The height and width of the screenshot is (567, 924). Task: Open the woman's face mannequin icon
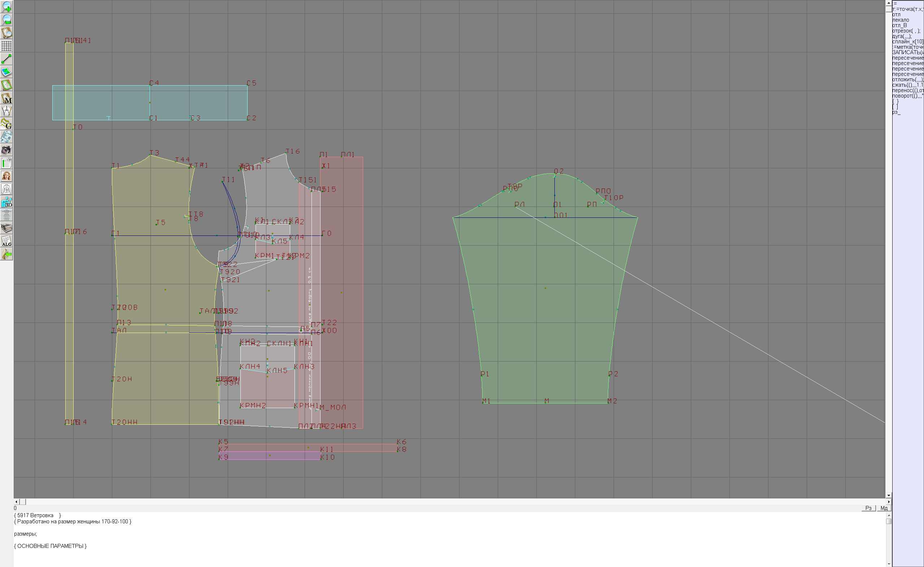point(6,176)
